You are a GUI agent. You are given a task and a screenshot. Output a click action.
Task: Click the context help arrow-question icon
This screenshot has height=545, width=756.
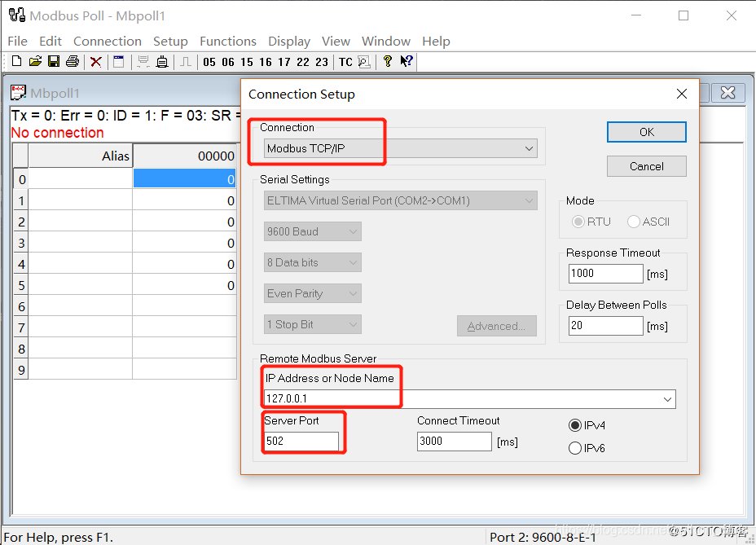[406, 61]
